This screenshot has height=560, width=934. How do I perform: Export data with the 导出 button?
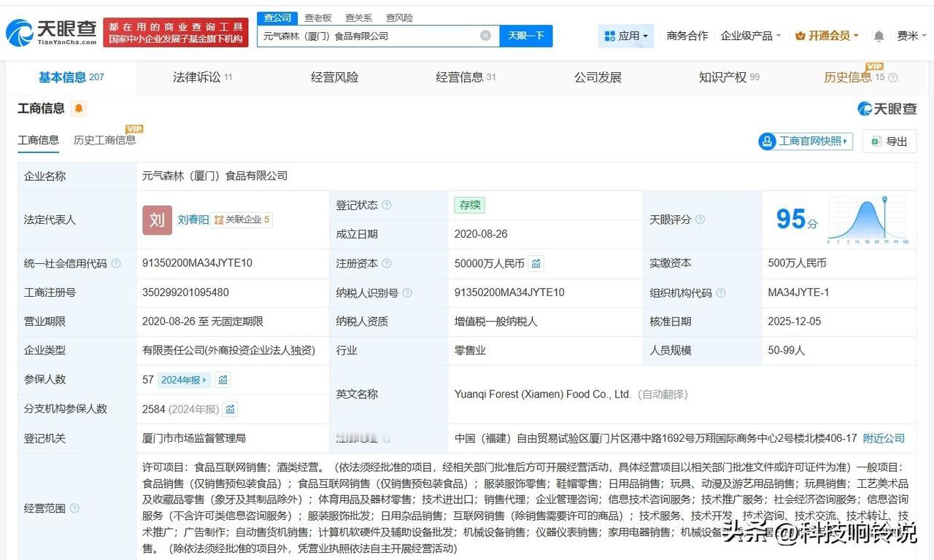[x=889, y=141]
